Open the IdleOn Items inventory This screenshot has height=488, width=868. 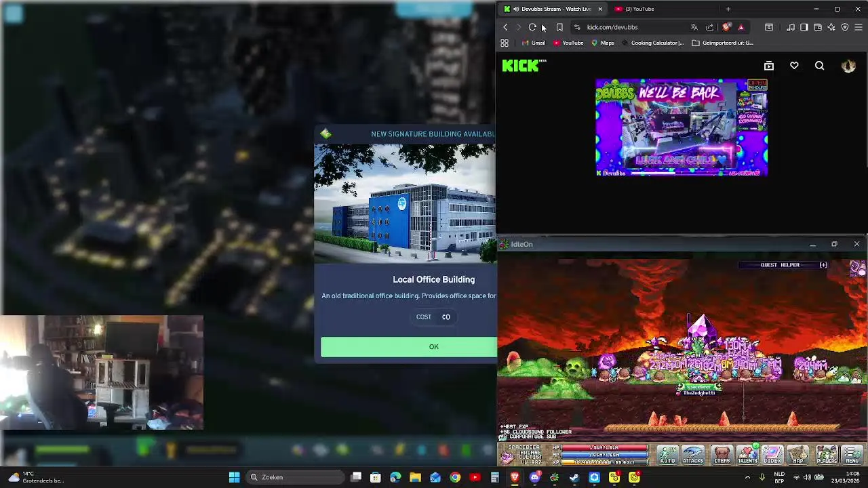point(722,455)
